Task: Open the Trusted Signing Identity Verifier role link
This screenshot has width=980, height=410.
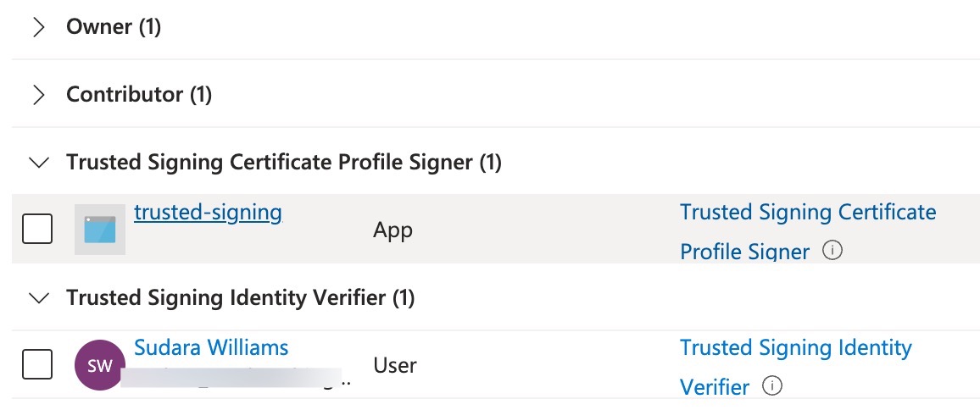Action: [x=795, y=348]
